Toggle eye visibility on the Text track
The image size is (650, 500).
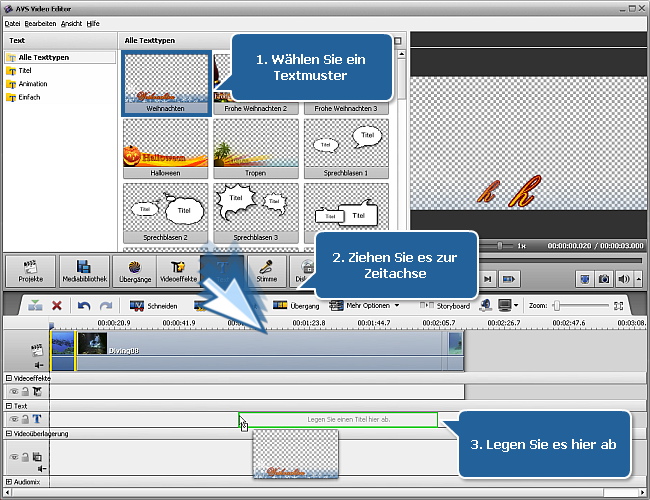(x=14, y=420)
